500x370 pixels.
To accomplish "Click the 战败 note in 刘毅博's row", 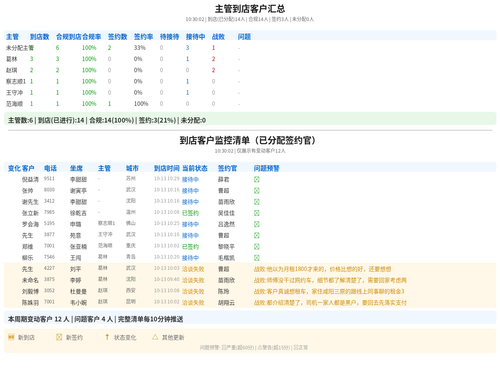I will click(x=329, y=292).
